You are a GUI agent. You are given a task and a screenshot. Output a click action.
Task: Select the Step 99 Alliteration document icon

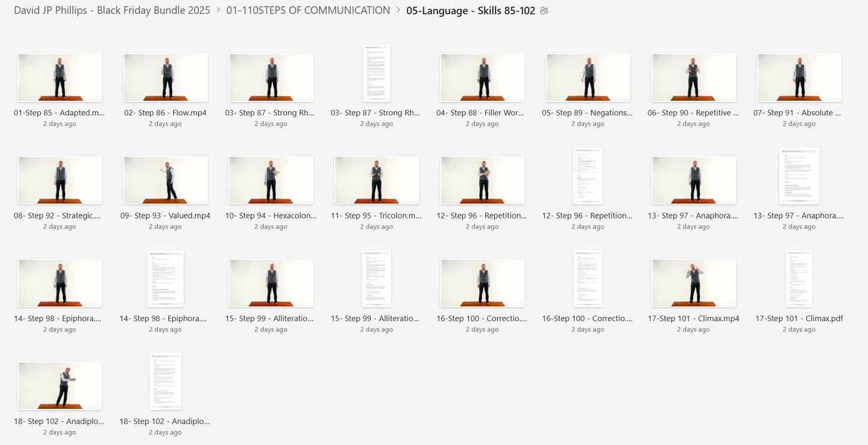(377, 279)
